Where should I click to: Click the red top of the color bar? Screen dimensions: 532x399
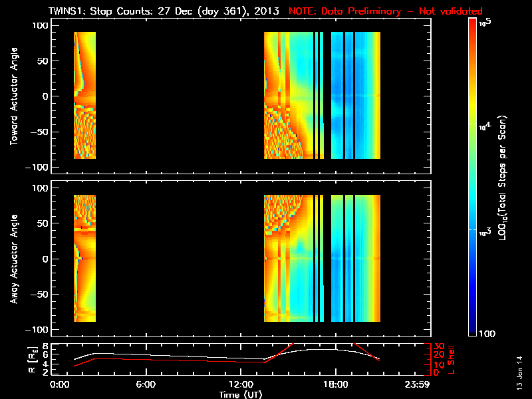pyautogui.click(x=473, y=22)
